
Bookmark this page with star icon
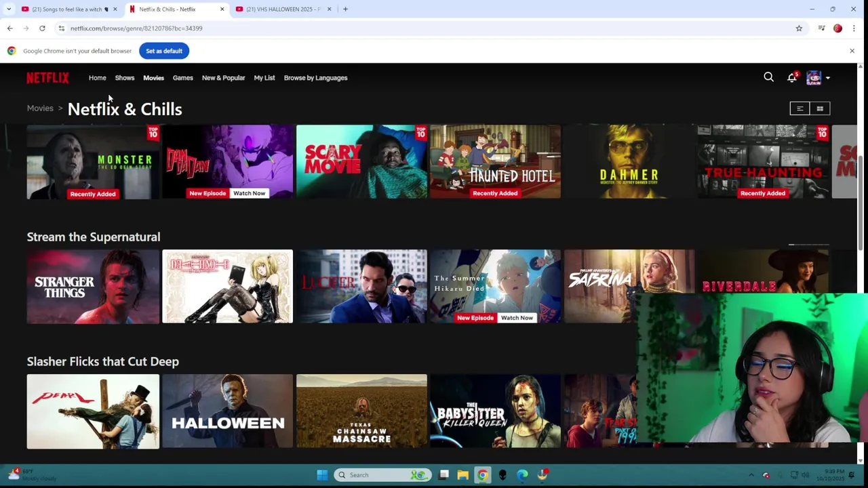[799, 28]
